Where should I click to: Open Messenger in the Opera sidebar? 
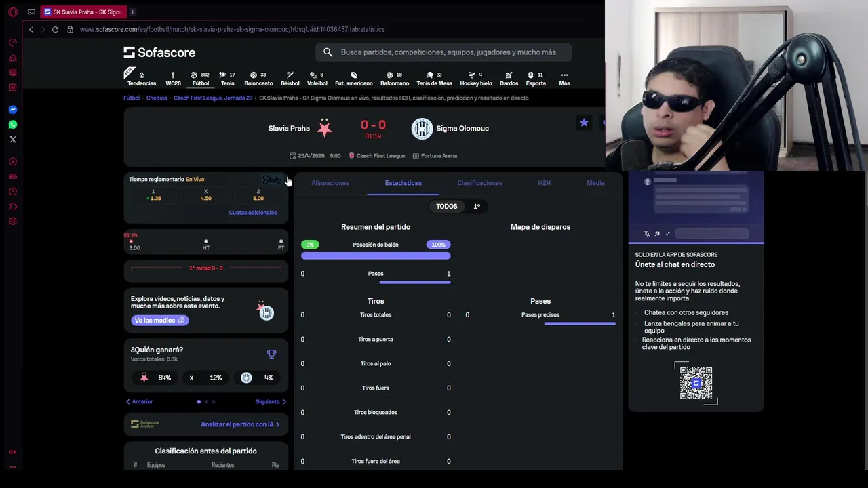(12, 109)
